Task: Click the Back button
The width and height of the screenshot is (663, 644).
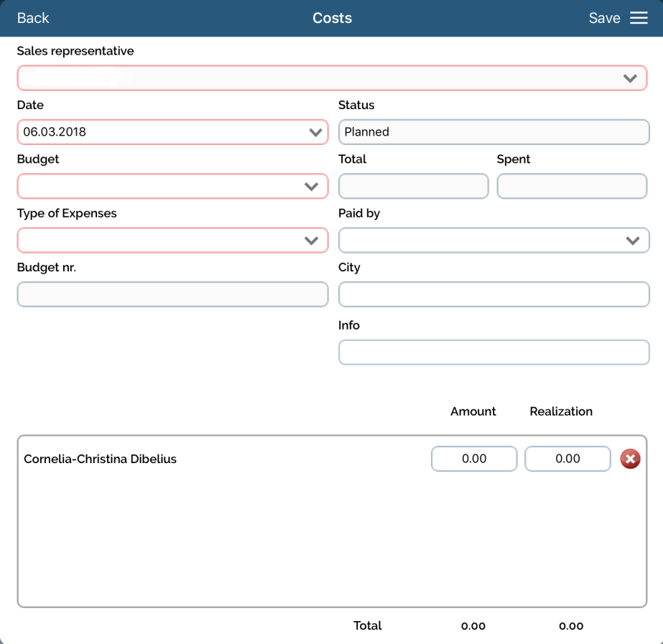Action: point(33,18)
